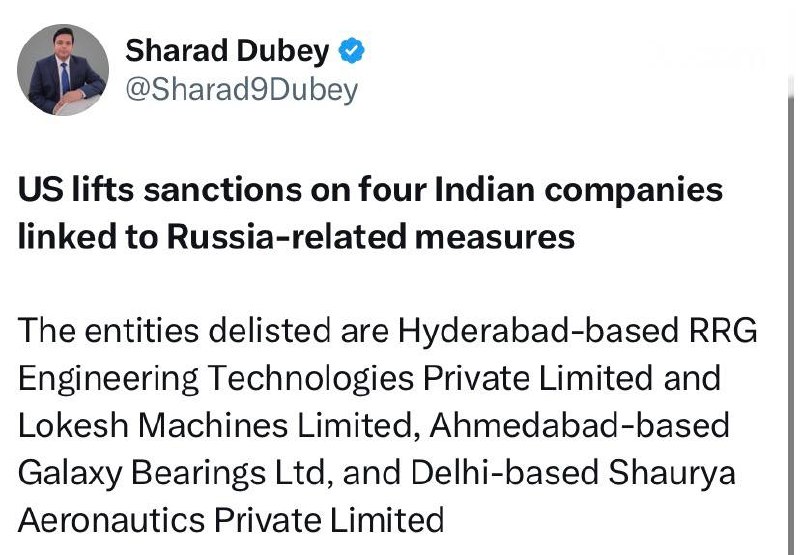This screenshot has width=800, height=555.
Task: Click 'Galaxy Bearings Ltd' in the tweet
Action: [171, 473]
